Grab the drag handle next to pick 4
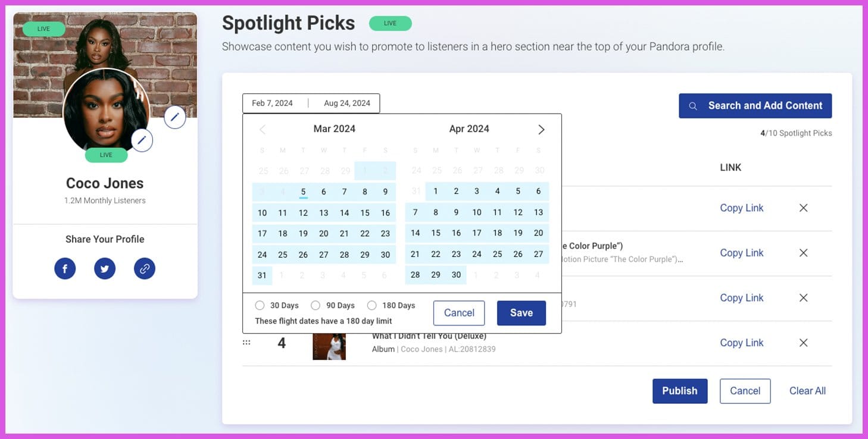868x439 pixels. tap(246, 342)
